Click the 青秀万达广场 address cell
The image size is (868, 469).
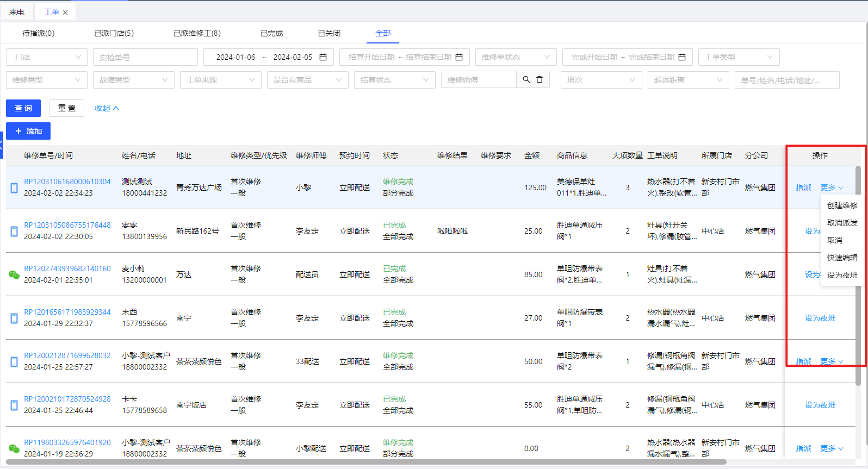tap(199, 187)
